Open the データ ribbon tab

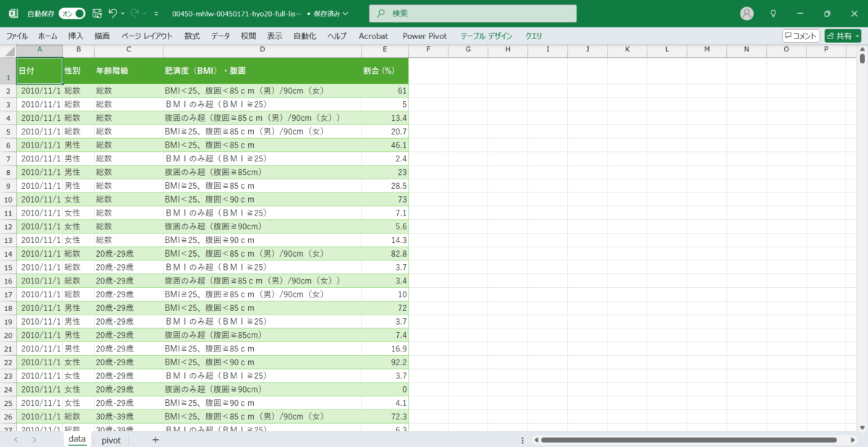click(x=221, y=35)
